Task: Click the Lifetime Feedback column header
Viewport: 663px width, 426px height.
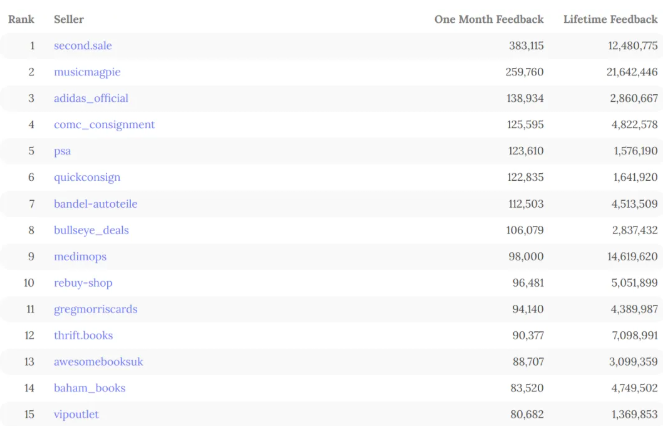Action: [x=611, y=19]
